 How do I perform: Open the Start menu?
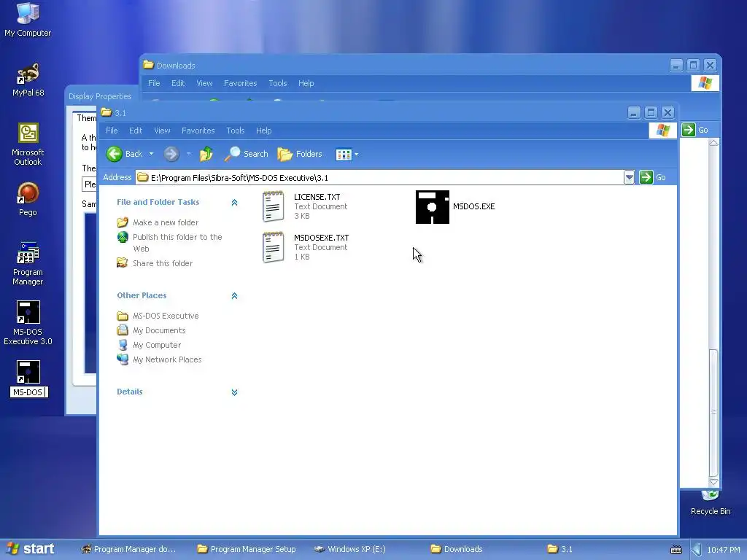(x=31, y=548)
